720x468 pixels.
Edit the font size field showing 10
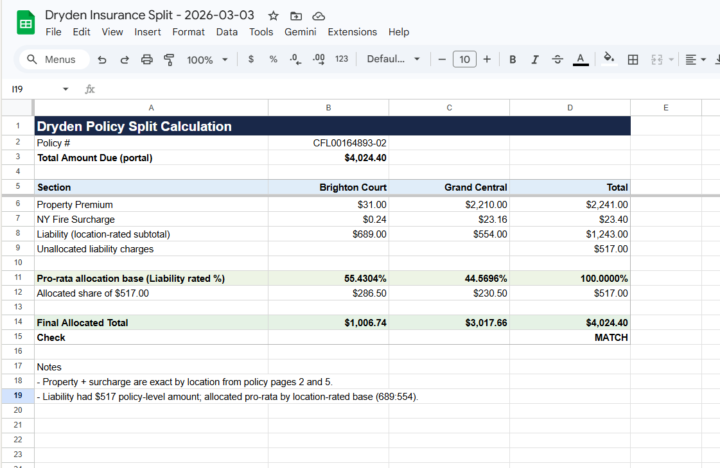point(465,59)
